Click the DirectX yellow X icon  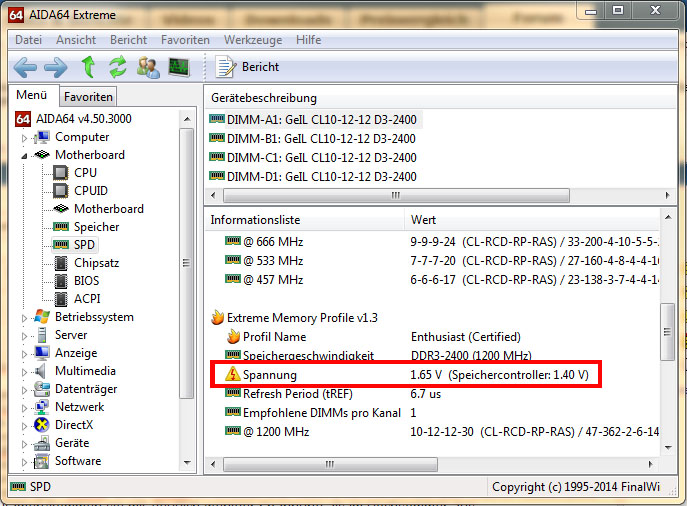[x=42, y=425]
